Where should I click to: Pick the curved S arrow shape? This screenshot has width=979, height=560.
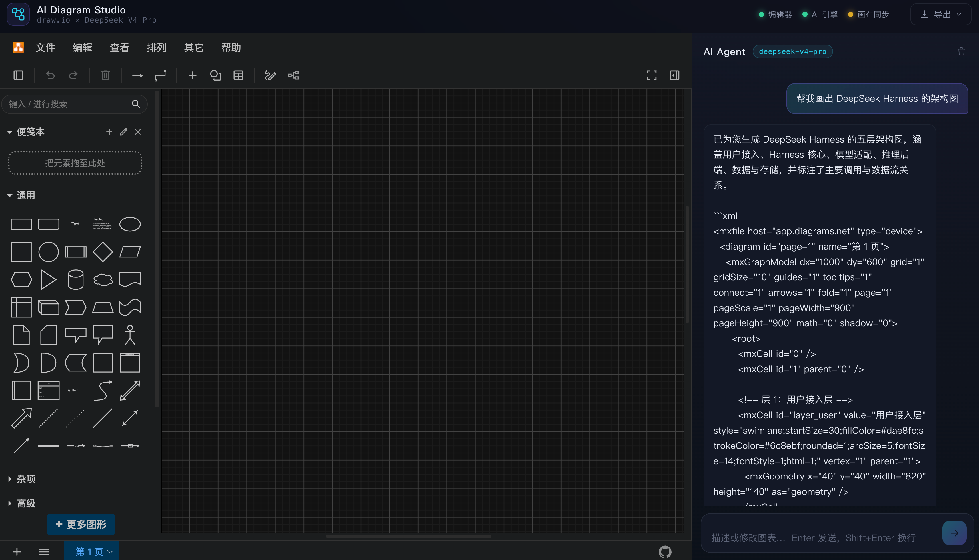(103, 390)
